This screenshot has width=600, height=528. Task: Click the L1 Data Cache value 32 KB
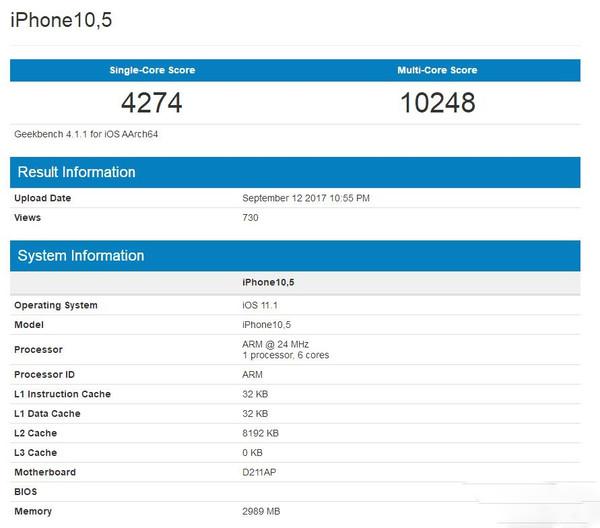255,414
